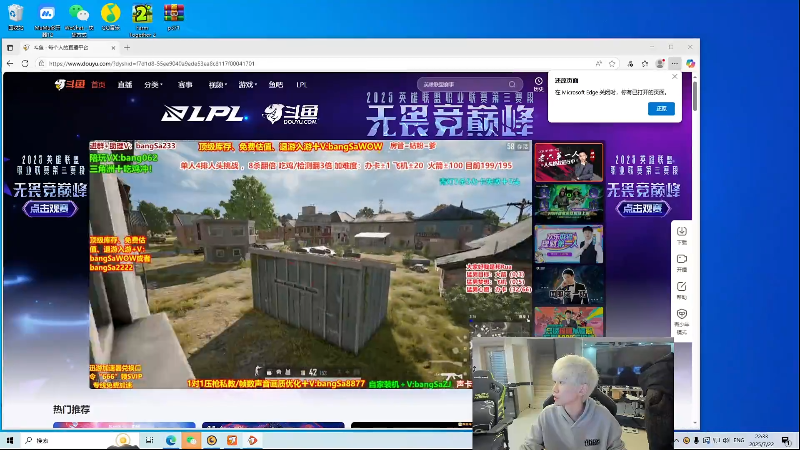Select 直播 in Douyu navigation
The height and width of the screenshot is (450, 800).
point(124,85)
